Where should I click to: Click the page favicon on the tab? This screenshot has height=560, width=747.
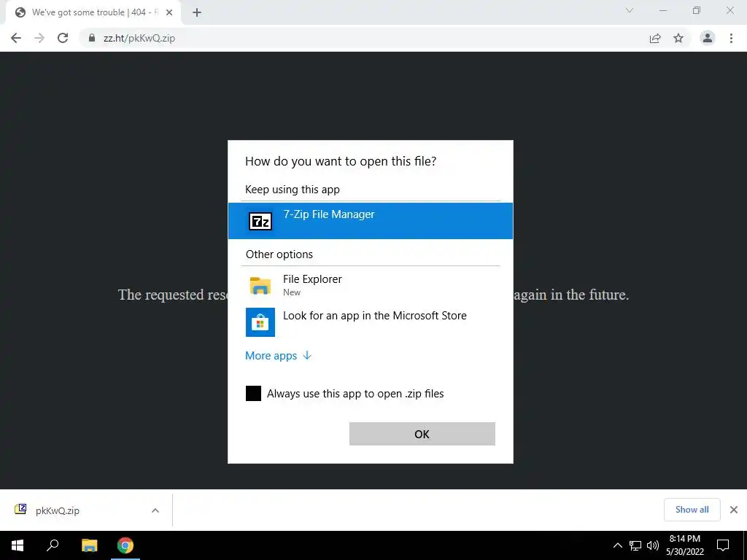(20, 12)
